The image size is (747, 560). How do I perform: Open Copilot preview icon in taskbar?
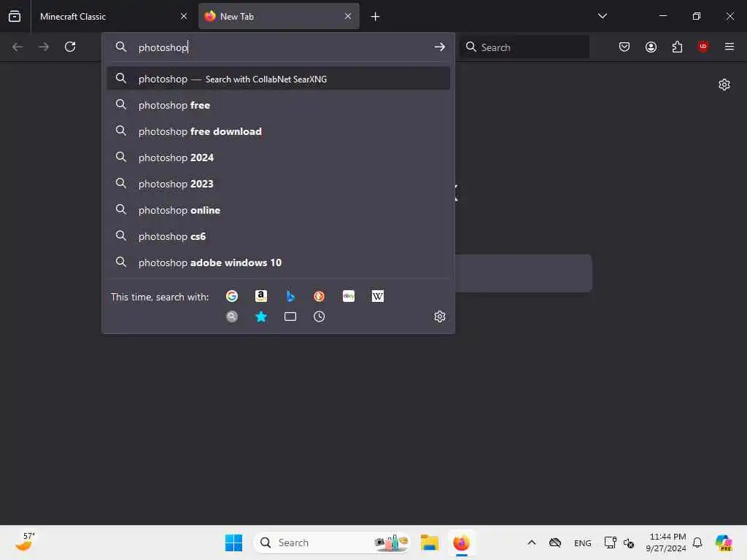point(724,542)
